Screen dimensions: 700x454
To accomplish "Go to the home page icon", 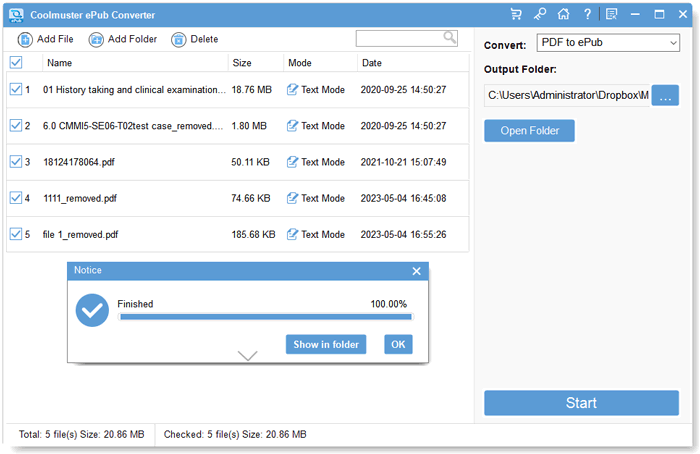I will pyautogui.click(x=564, y=15).
